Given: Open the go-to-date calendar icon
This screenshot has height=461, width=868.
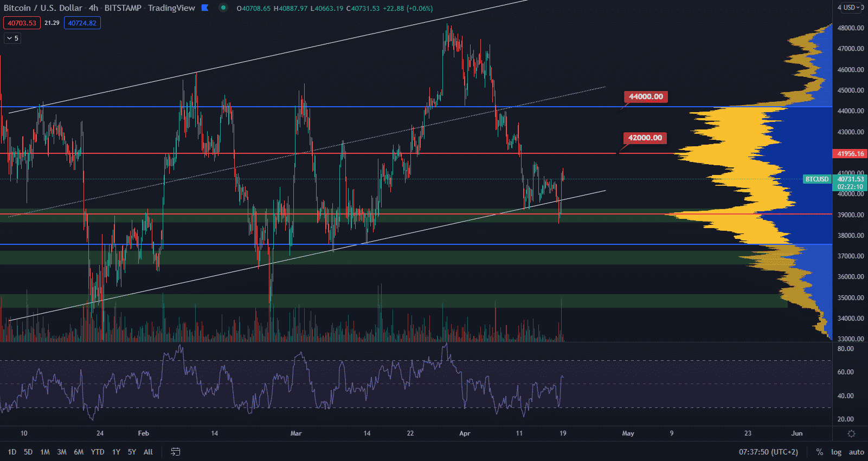Looking at the screenshot, I should pyautogui.click(x=175, y=452).
